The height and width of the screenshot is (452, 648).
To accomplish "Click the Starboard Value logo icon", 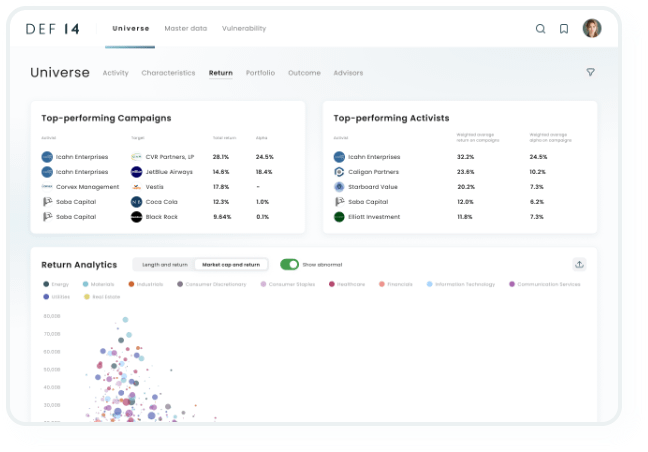I will pos(339,186).
